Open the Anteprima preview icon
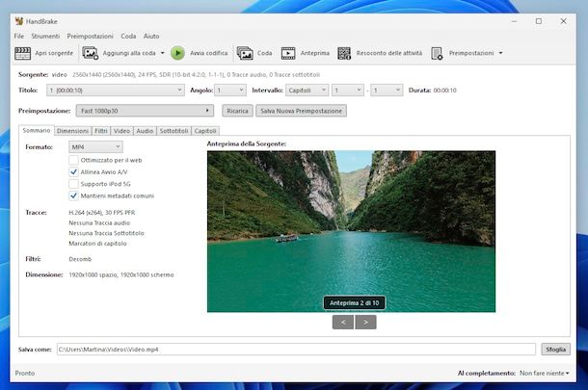Screen dimensions: 588x390 click(288, 53)
